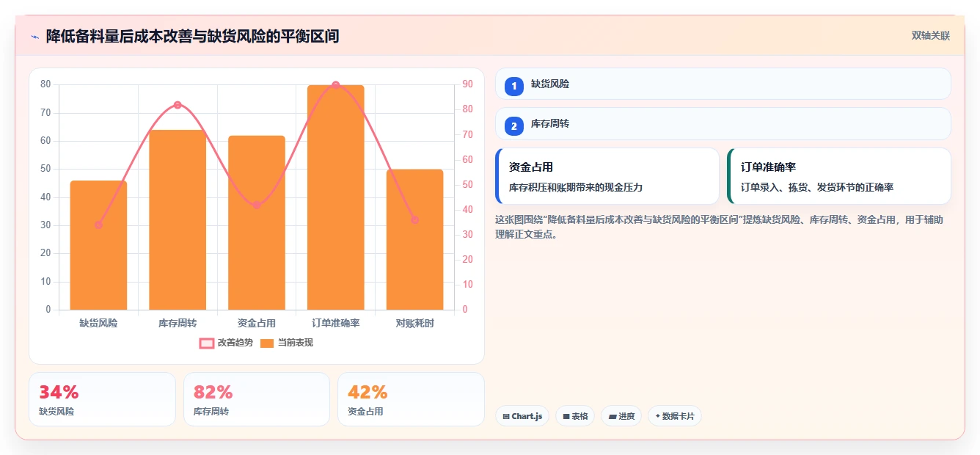Click the orange bar above the 资金占用 axis label

tap(257, 223)
